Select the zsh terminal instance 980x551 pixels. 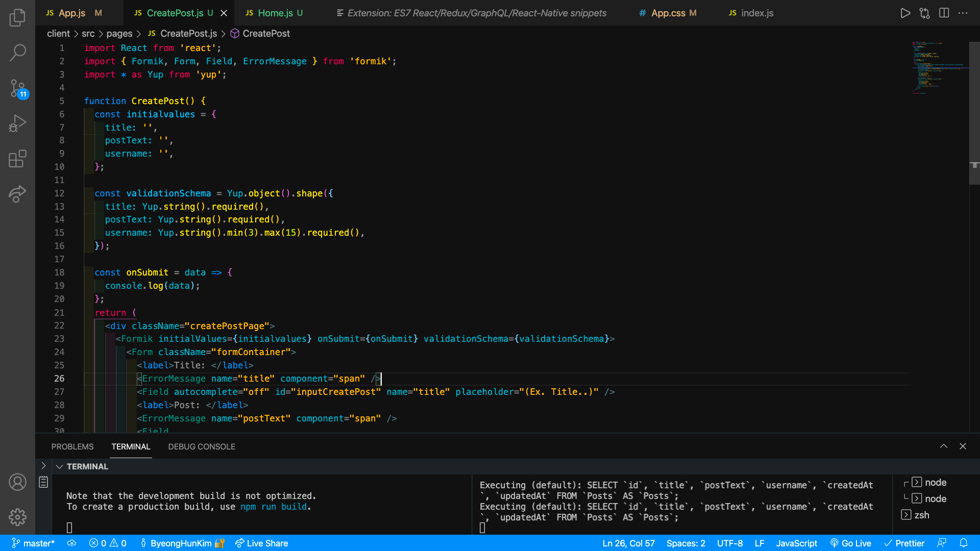coord(921,515)
